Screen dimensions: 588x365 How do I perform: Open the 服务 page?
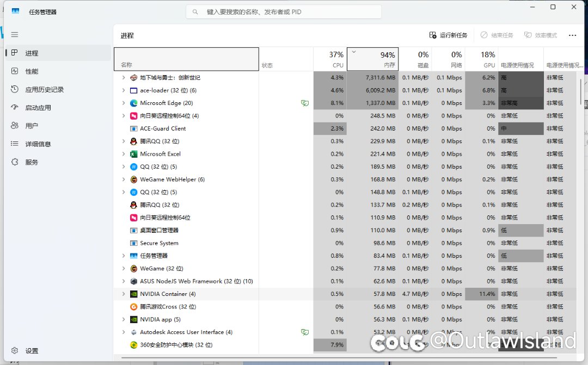58,162
